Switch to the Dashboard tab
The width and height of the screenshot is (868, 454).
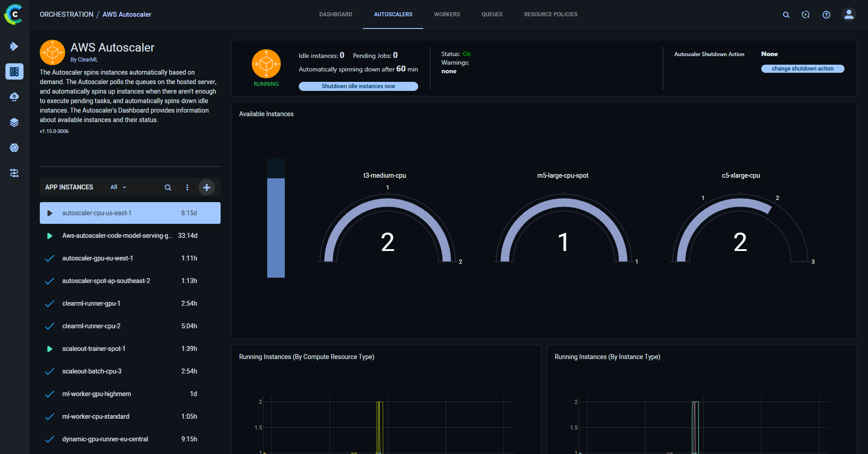pos(336,14)
